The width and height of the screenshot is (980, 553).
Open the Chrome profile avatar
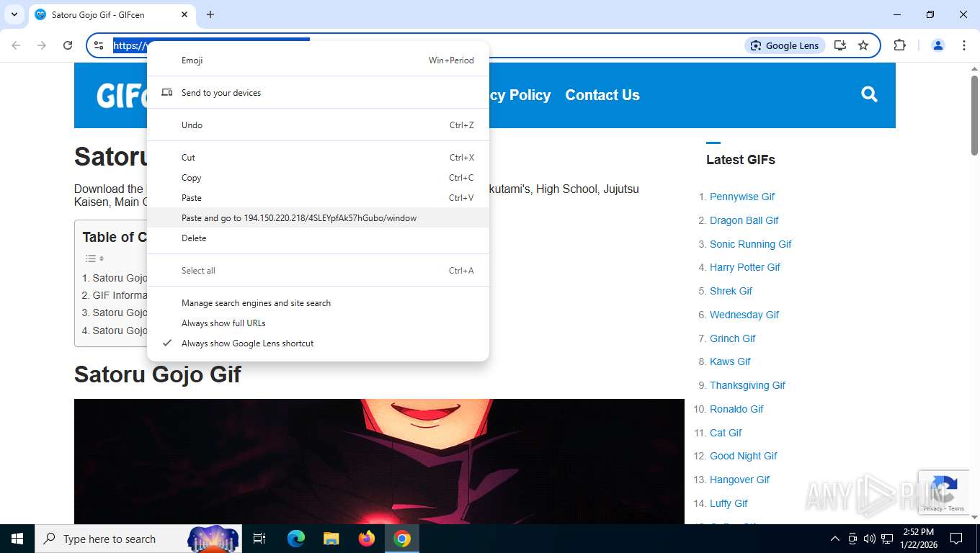coord(937,45)
